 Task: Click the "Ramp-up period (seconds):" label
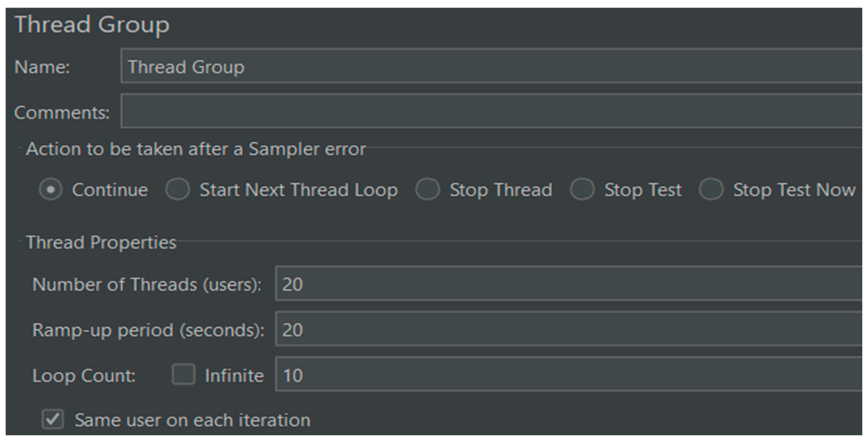[x=148, y=330]
